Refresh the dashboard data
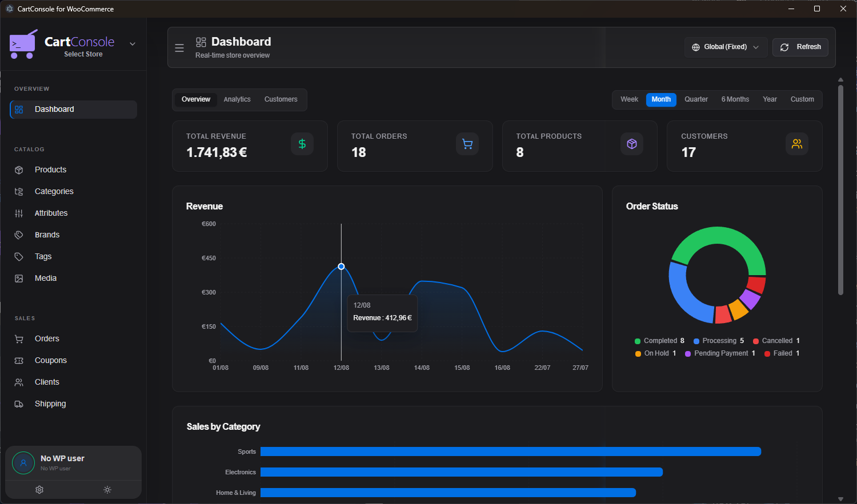Viewport: 857px width, 504px height. point(800,47)
